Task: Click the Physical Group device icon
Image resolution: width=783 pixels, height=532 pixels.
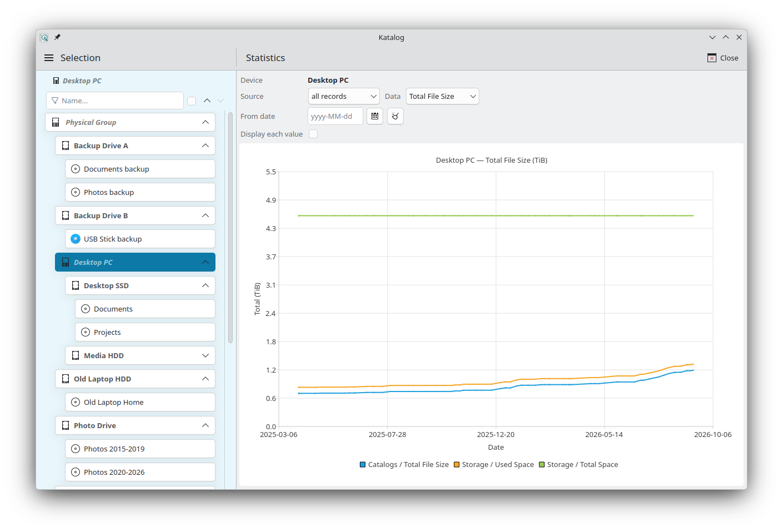Action: [x=56, y=122]
